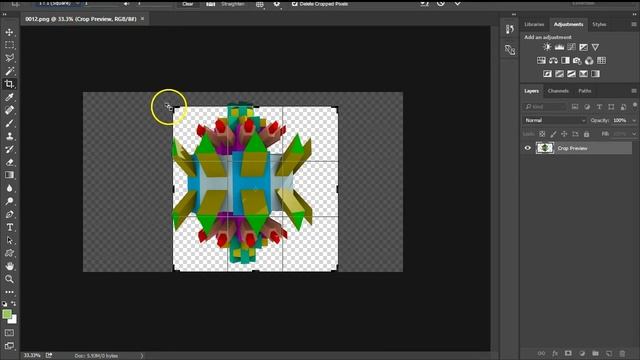The width and height of the screenshot is (640, 360).
Task: Open the Fill slider dropdown arrow
Action: (634, 134)
